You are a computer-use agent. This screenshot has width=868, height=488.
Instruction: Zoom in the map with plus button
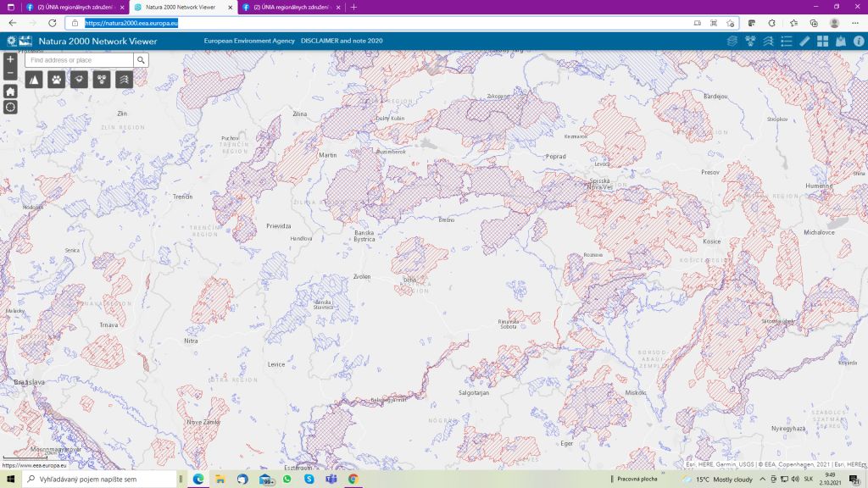(10, 59)
